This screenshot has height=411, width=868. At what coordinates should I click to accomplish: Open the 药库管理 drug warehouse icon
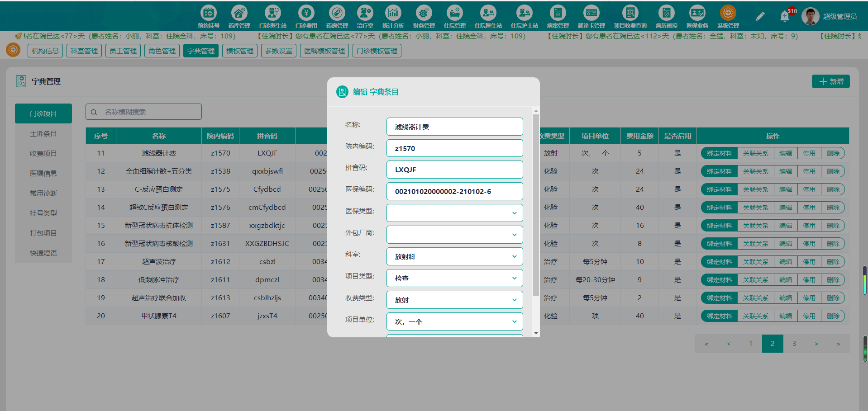tap(239, 17)
